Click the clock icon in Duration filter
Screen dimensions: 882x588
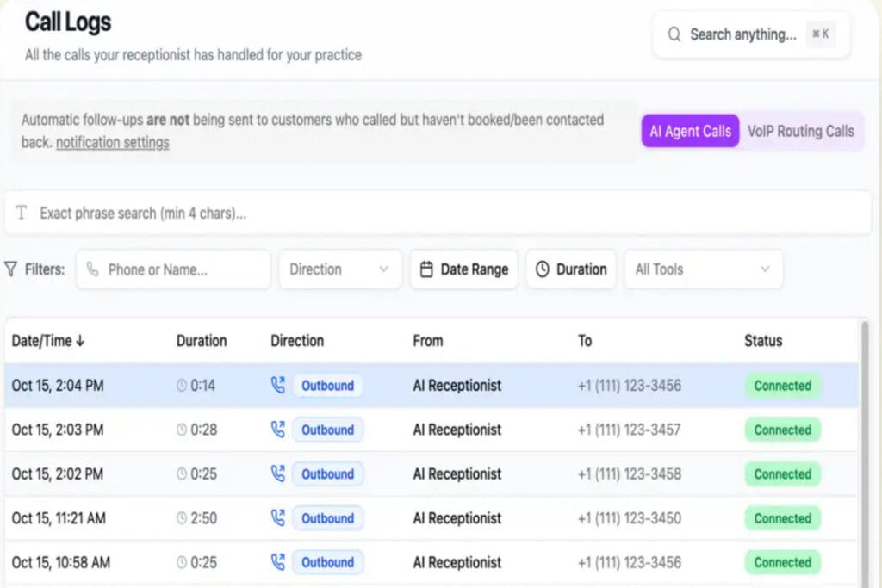click(542, 269)
